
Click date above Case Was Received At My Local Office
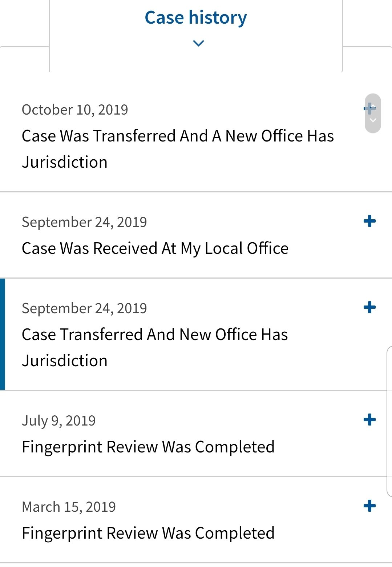(84, 222)
